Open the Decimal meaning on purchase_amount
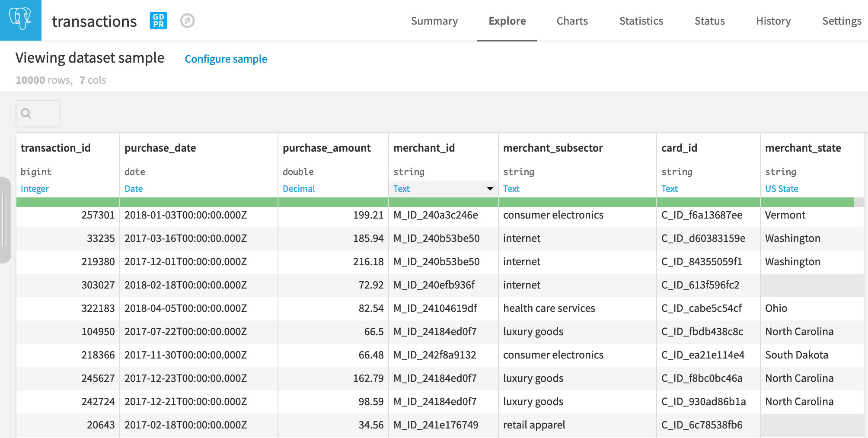The width and height of the screenshot is (868, 438). tap(299, 189)
